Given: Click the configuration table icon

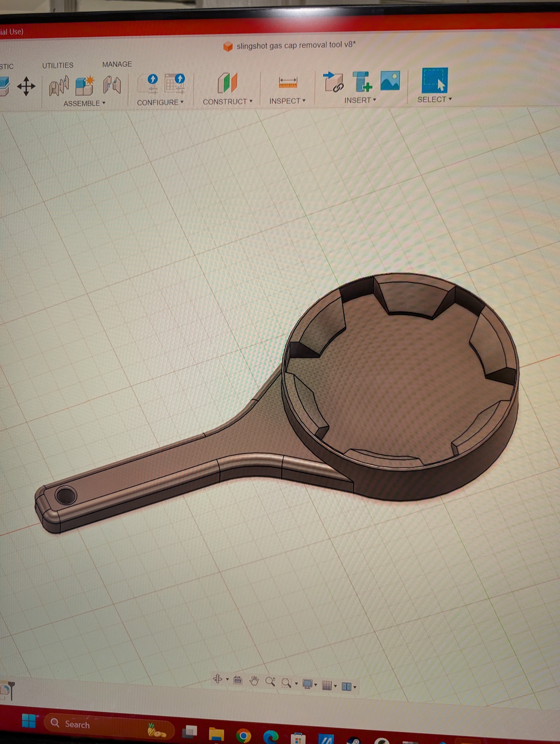Looking at the screenshot, I should [175, 83].
